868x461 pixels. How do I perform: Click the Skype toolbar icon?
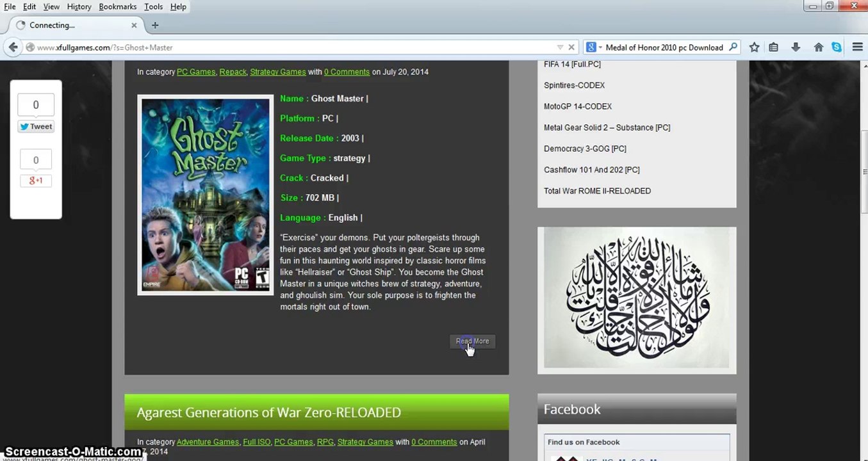[x=837, y=47]
